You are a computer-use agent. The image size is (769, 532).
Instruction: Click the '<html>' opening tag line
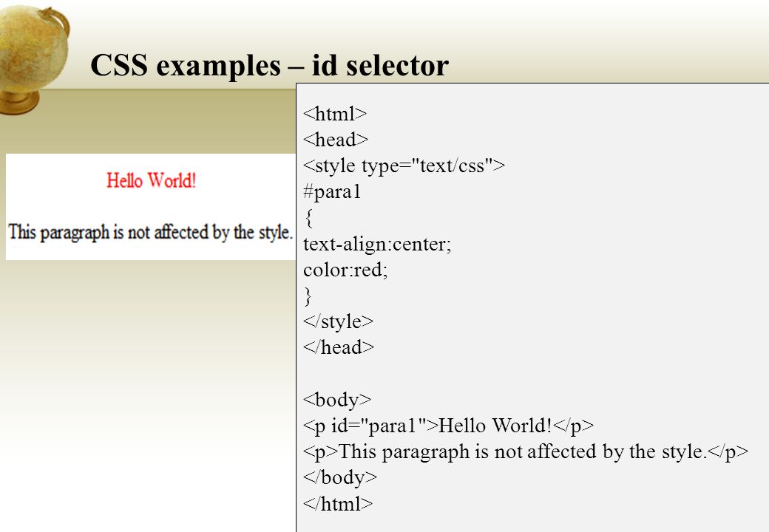tap(335, 114)
